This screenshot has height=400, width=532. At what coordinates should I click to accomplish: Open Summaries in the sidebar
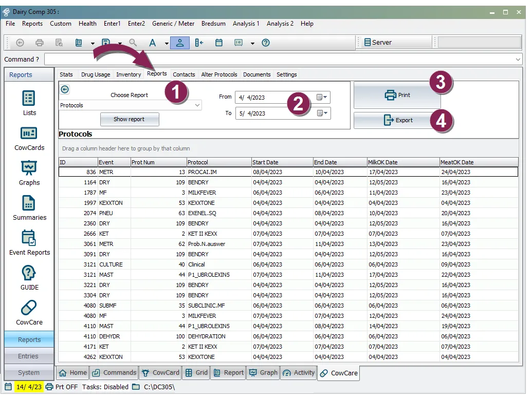[x=29, y=208]
